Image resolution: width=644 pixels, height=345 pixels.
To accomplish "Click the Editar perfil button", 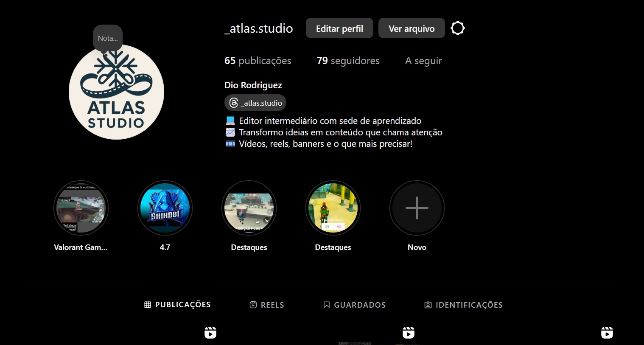I will pos(339,28).
